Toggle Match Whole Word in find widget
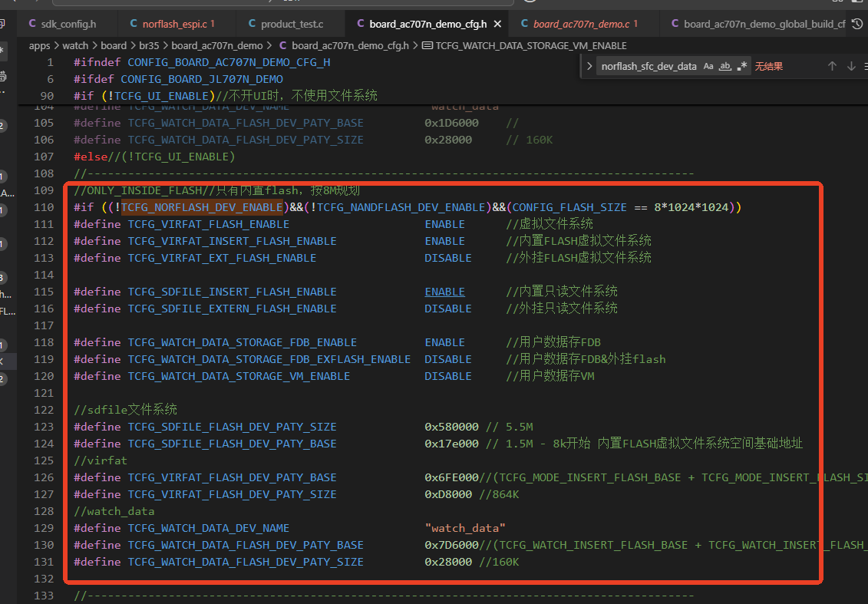This screenshot has height=604, width=868. 725,67
